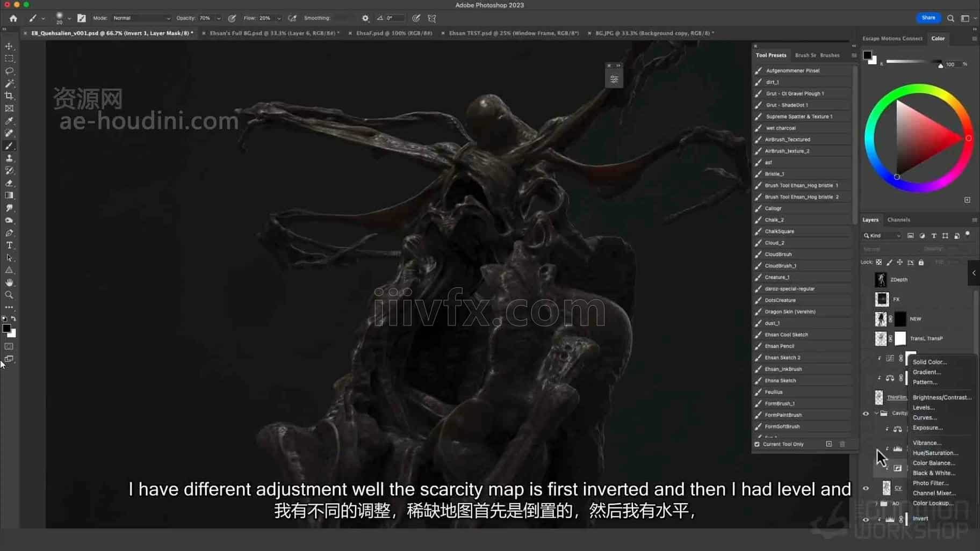Viewport: 980px width, 551px height.
Task: Open Tool Presets panel menu
Action: tap(854, 55)
